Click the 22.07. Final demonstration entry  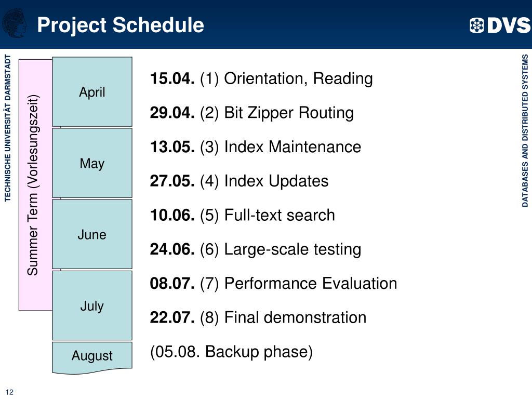pyautogui.click(x=258, y=317)
